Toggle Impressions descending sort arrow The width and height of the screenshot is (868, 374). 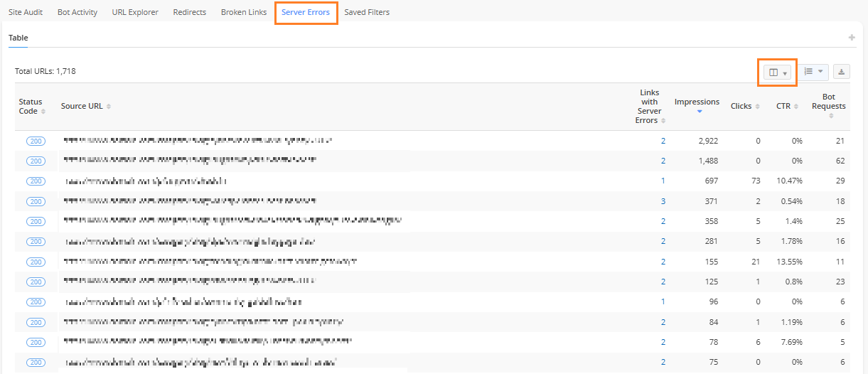click(700, 112)
